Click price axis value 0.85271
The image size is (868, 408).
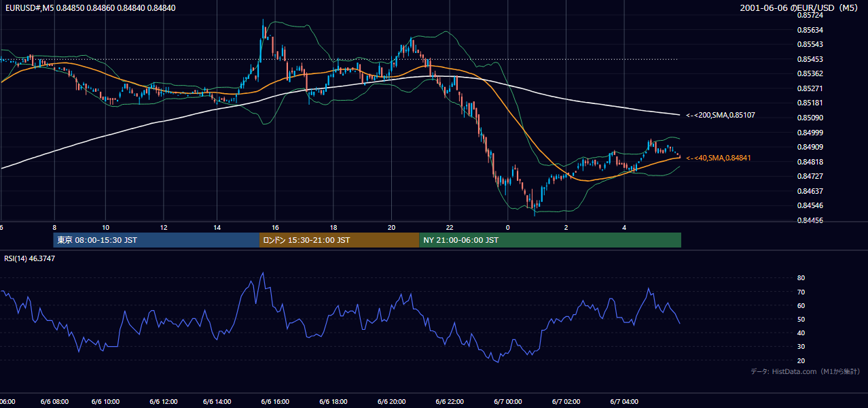pyautogui.click(x=810, y=88)
